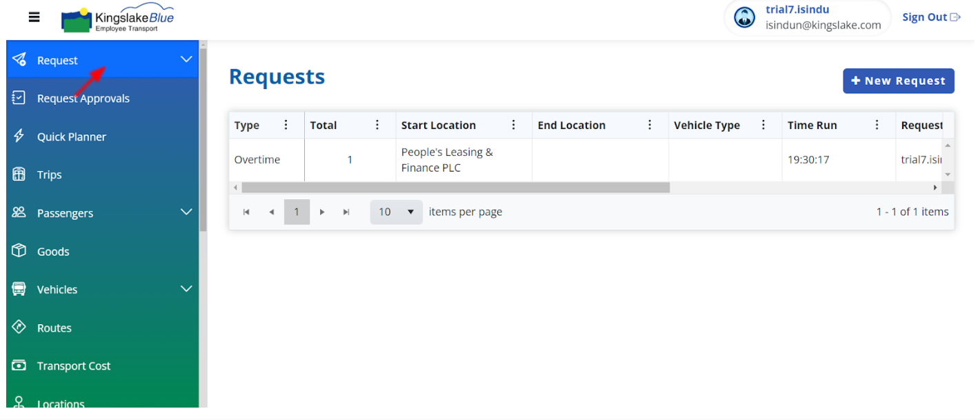Image resolution: width=980 pixels, height=420 pixels.
Task: Go to the first page of the grid
Action: point(246,212)
